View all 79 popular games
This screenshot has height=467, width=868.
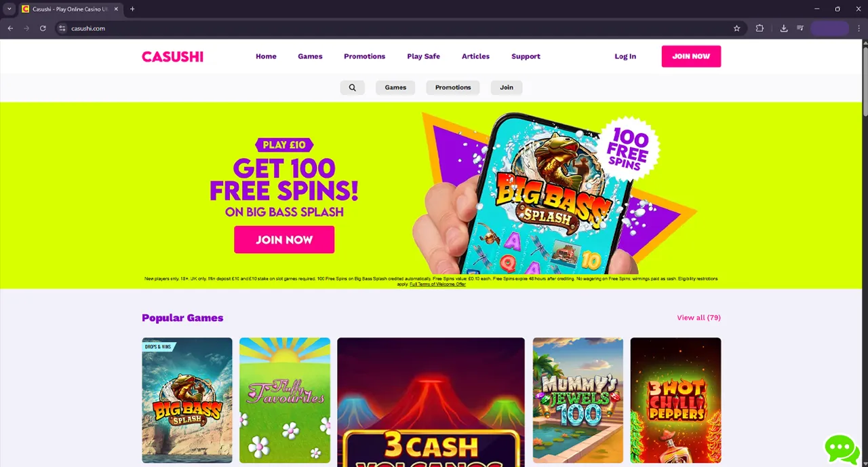698,318
